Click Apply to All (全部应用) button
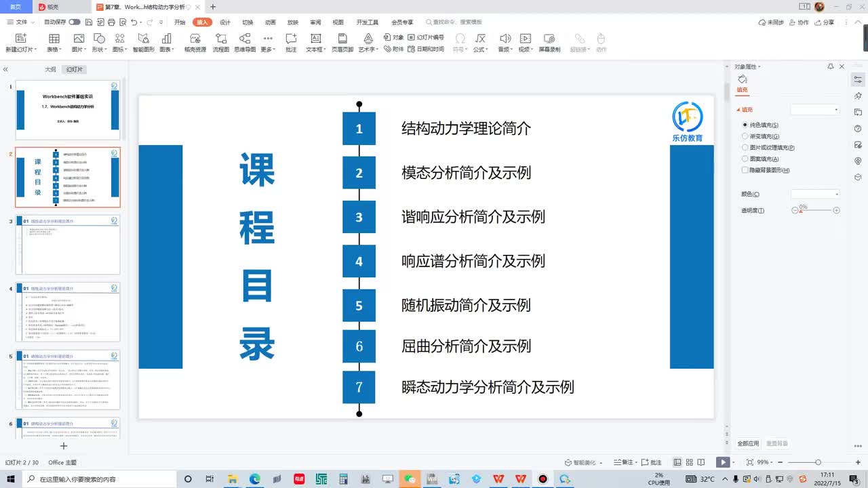 [x=749, y=443]
